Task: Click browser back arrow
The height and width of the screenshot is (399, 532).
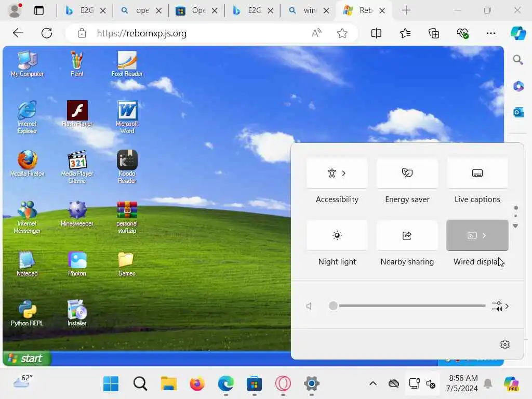Action: coord(18,33)
